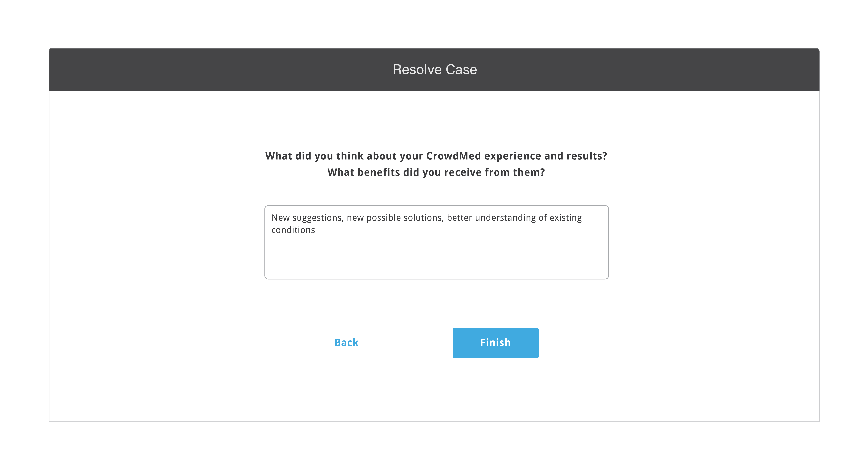
Task: Click the blue Finish button
Action: 495,343
